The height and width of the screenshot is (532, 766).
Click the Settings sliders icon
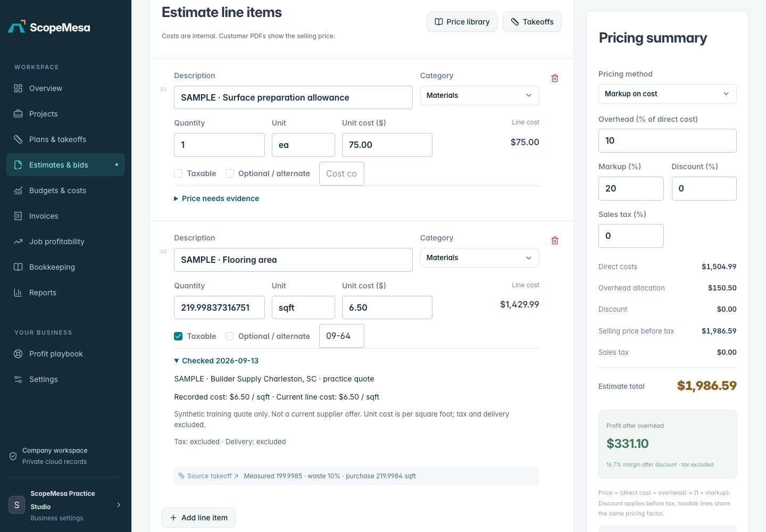tap(18, 379)
